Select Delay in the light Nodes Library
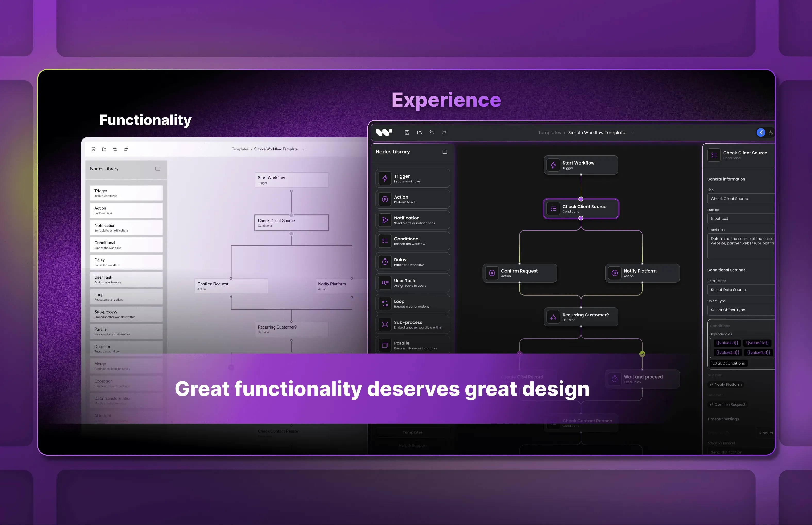 click(126, 262)
